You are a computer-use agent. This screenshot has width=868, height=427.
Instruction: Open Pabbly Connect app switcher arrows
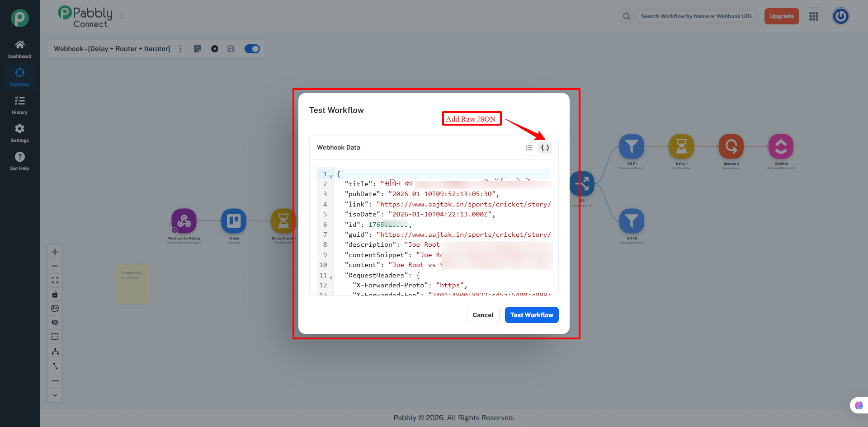pyautogui.click(x=123, y=16)
